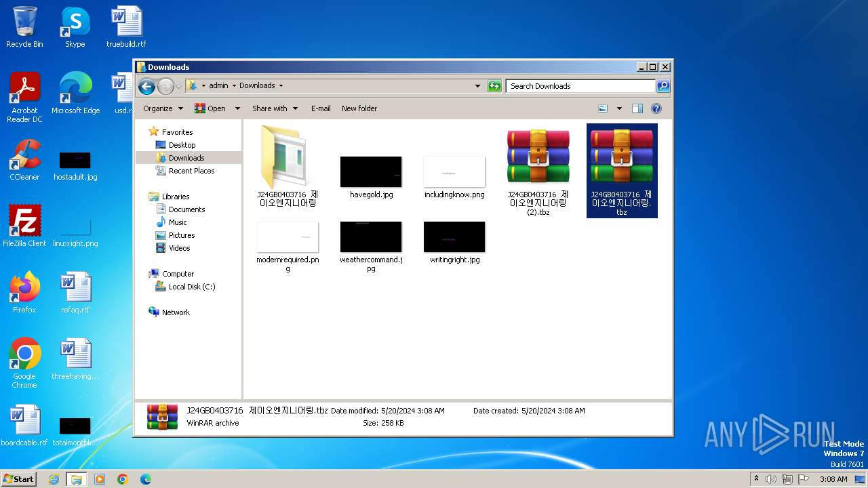Viewport: 868px width, 488px height.
Task: Click the Back navigation arrow in Explorer
Action: pyautogui.click(x=146, y=86)
